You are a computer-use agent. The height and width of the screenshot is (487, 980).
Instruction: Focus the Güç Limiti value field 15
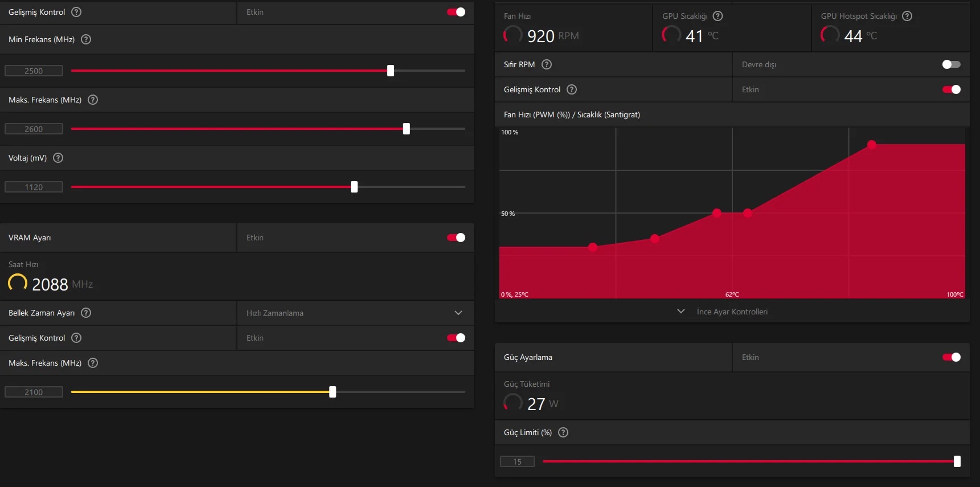coord(517,461)
